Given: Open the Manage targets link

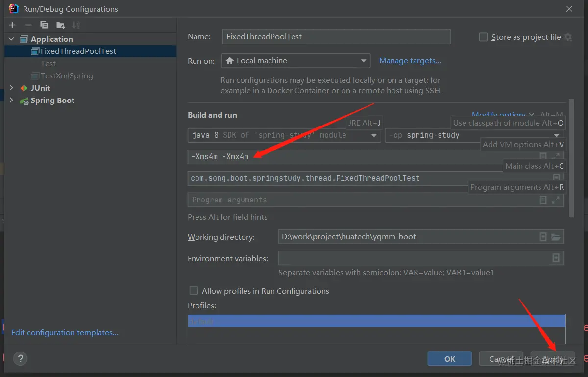Looking at the screenshot, I should [410, 61].
